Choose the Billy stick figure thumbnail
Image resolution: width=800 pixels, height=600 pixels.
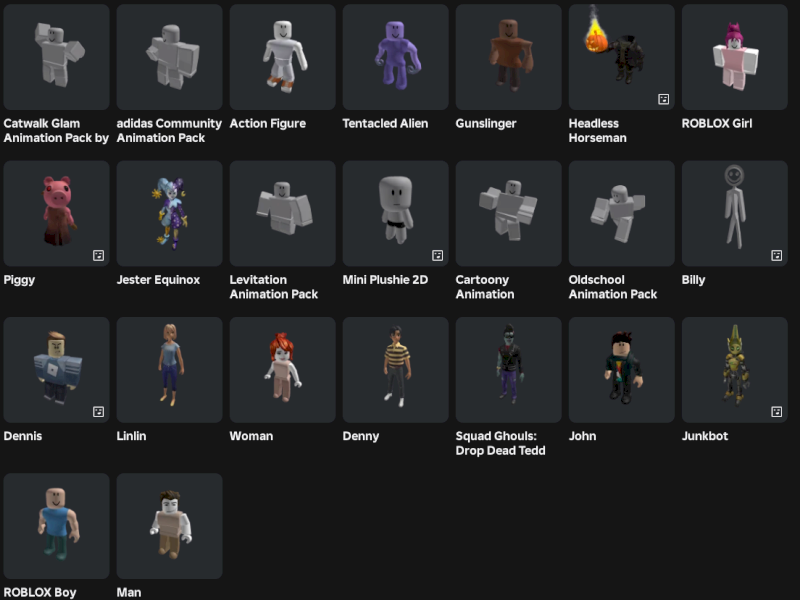pos(735,213)
